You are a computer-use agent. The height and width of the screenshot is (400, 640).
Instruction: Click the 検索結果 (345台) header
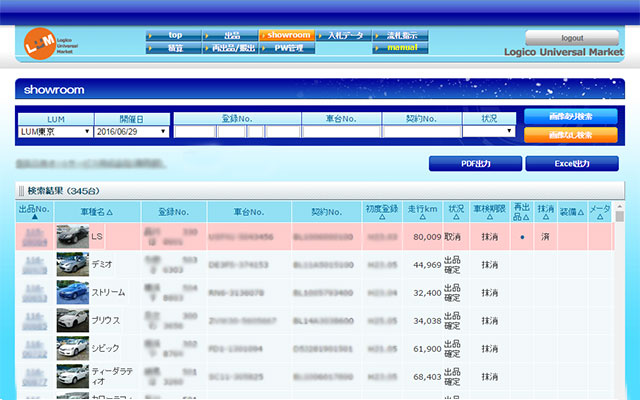(x=63, y=191)
